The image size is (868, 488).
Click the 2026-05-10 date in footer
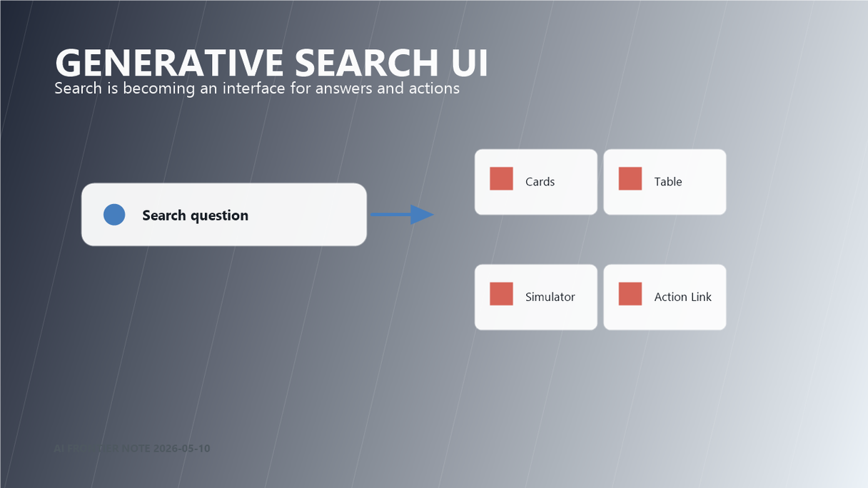pos(181,449)
